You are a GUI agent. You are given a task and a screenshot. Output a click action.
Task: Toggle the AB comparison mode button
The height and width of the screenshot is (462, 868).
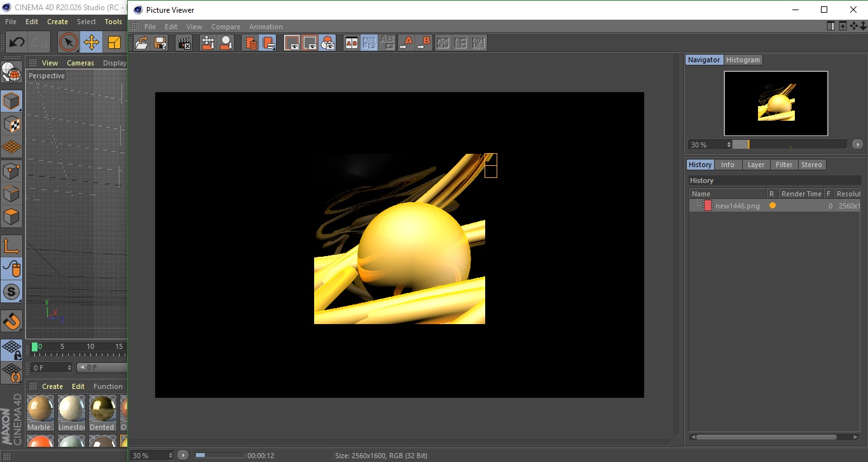(351, 43)
